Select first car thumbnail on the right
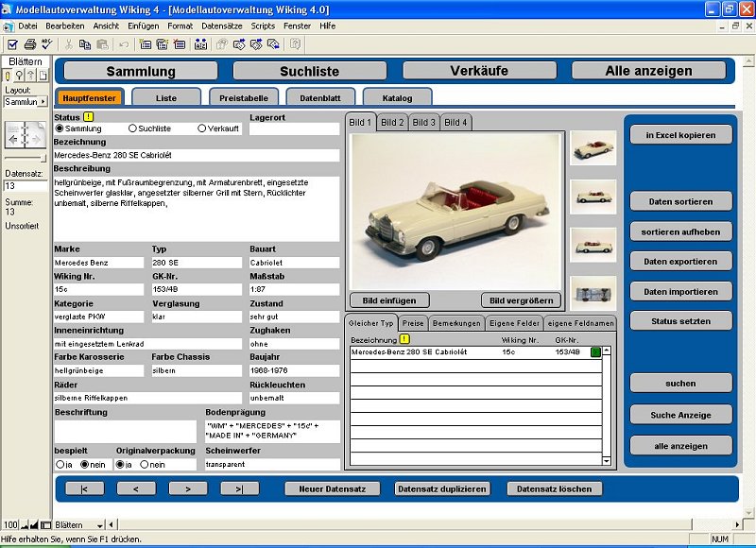The width and height of the screenshot is (756, 548). coord(593,148)
